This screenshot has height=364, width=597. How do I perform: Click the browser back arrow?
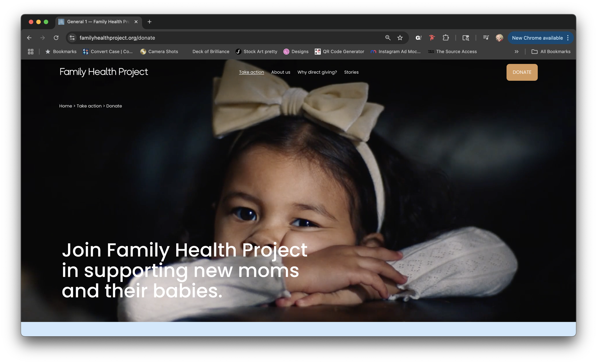click(x=29, y=38)
